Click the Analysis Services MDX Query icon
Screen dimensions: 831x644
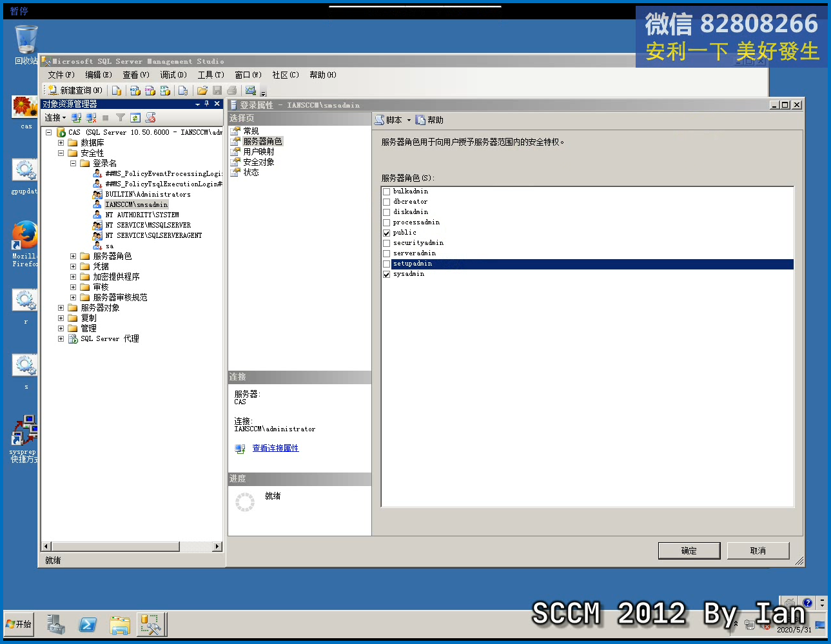click(x=135, y=90)
